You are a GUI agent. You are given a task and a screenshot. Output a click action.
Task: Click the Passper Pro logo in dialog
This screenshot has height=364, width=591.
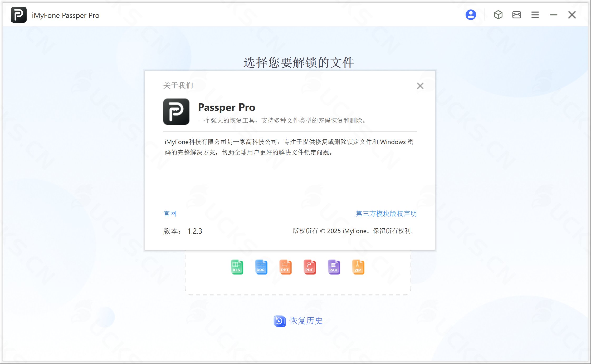tap(176, 112)
